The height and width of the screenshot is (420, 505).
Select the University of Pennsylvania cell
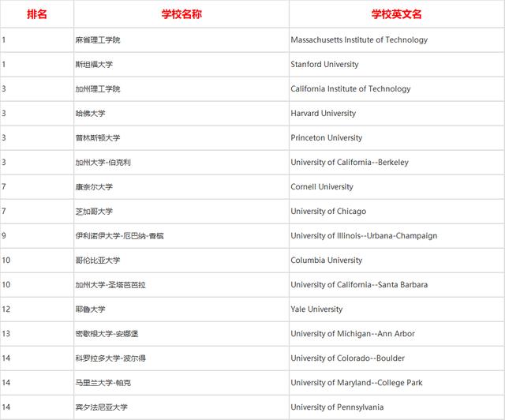coord(397,407)
